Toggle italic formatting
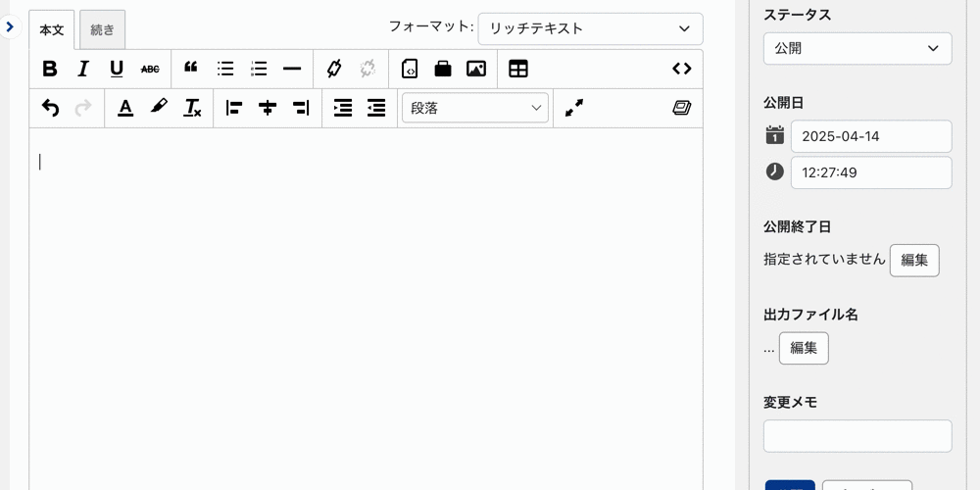Screen dimensions: 980x490 point(83,69)
